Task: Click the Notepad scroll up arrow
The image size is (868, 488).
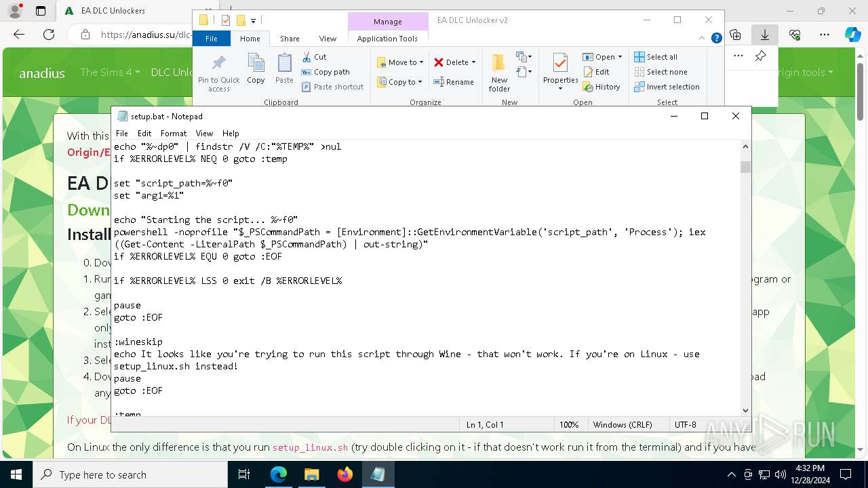Action: (x=745, y=146)
